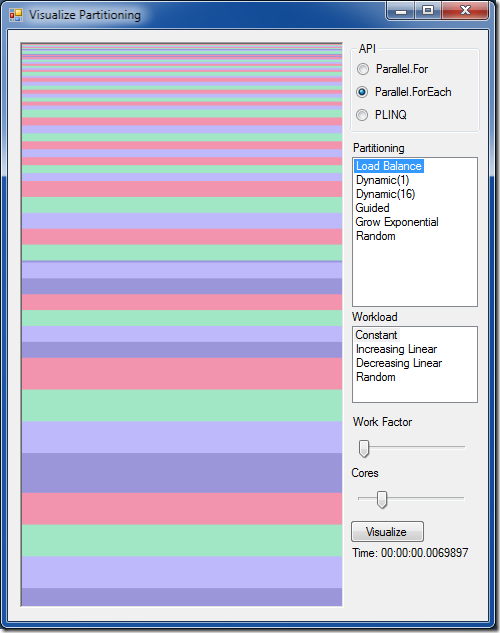500x633 pixels.
Task: Close the Visualize Partitioning window
Action: pyautogui.click(x=465, y=11)
